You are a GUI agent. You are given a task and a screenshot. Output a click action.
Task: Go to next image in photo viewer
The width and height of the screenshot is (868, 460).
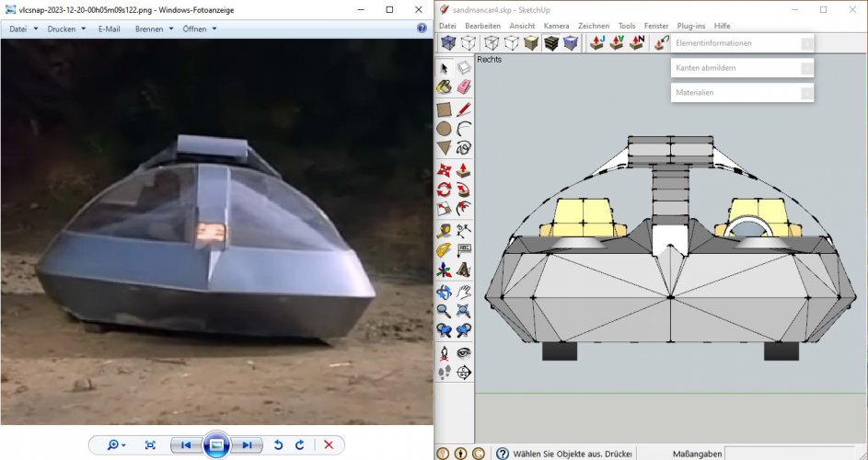click(x=247, y=445)
